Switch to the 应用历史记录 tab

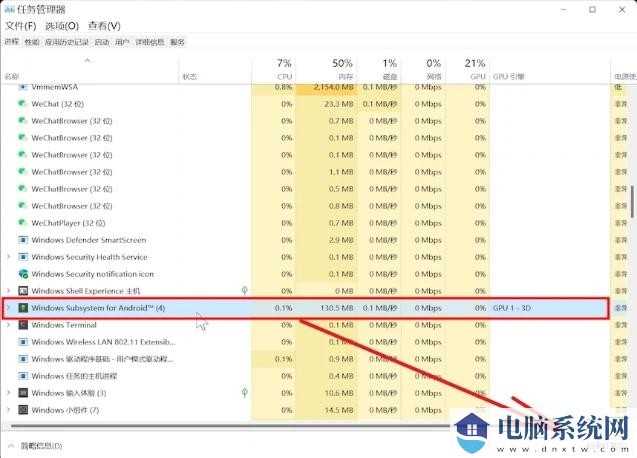67,42
